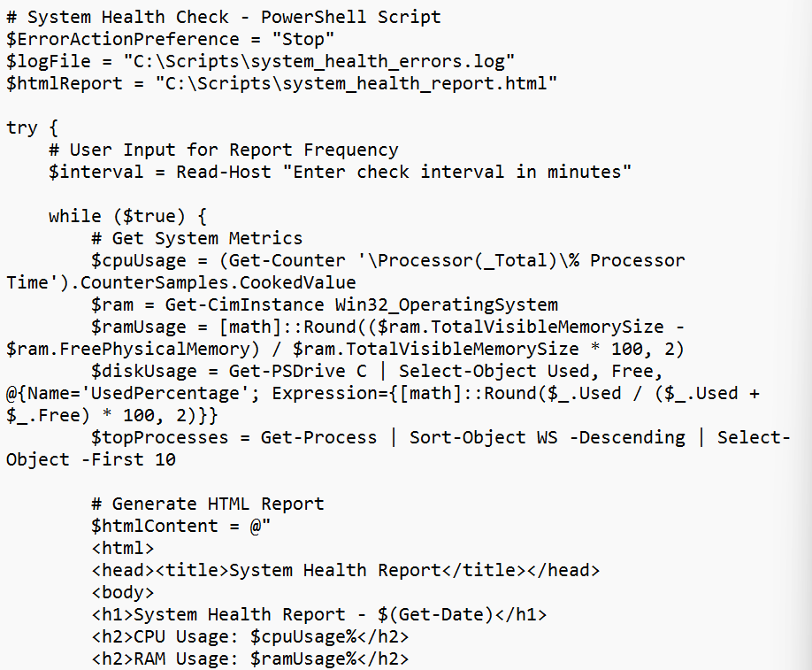The width and height of the screenshot is (812, 670).
Task: Click the "System Health Check" comment line
Action: 223,17
